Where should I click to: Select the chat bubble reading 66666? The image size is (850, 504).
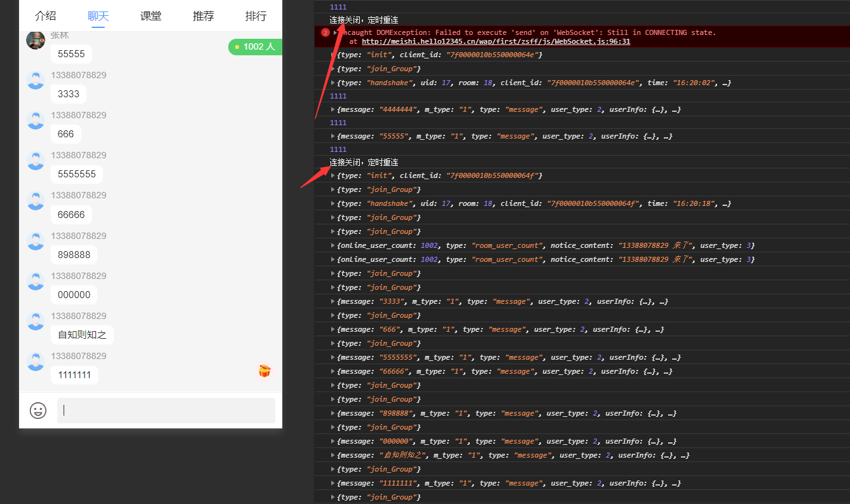tap(71, 214)
